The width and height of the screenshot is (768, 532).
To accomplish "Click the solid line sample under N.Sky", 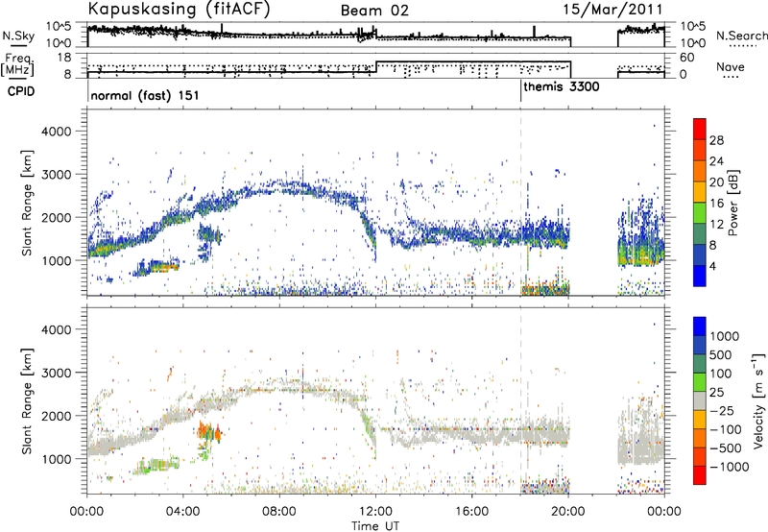I will (x=18, y=47).
